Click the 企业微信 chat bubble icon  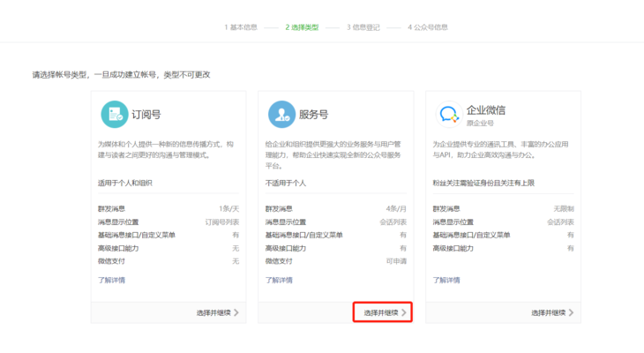tap(449, 114)
